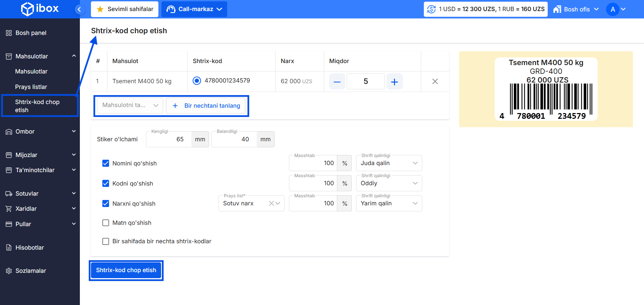The height and width of the screenshot is (305, 644).
Task: Enable Bir sahifada bir nechta shtrix-kodlar
Action: (x=106, y=241)
